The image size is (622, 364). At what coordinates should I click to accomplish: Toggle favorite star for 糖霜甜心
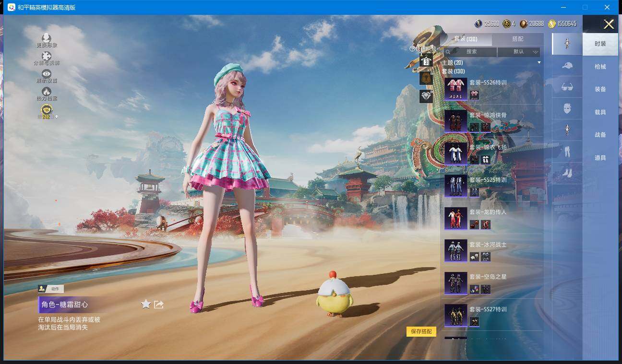pyautogui.click(x=146, y=304)
